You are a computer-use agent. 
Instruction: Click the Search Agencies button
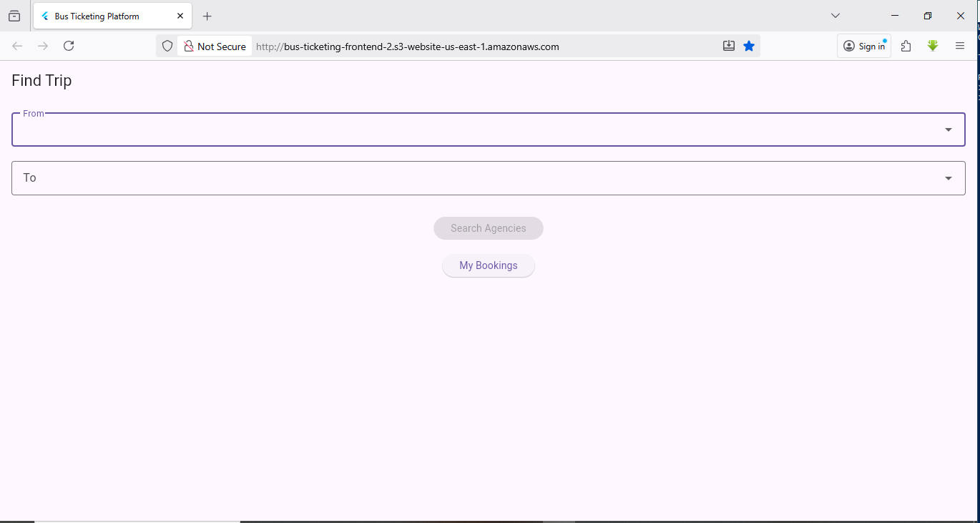489,228
